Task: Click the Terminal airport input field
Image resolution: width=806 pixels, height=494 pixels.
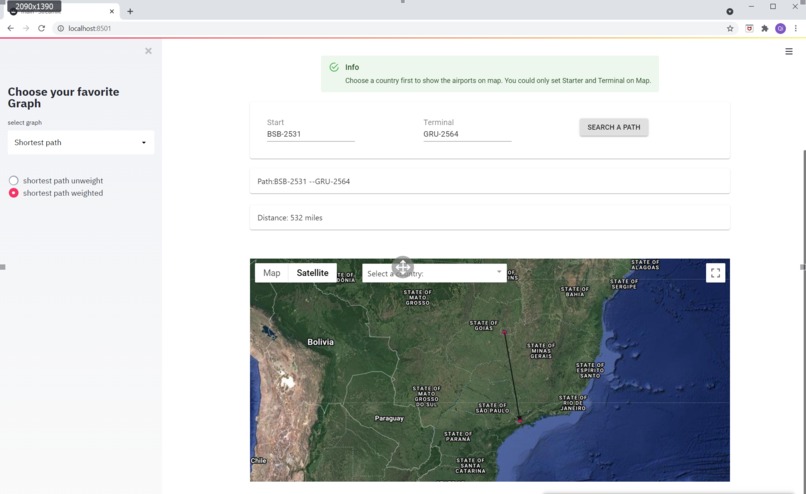Action: point(467,134)
